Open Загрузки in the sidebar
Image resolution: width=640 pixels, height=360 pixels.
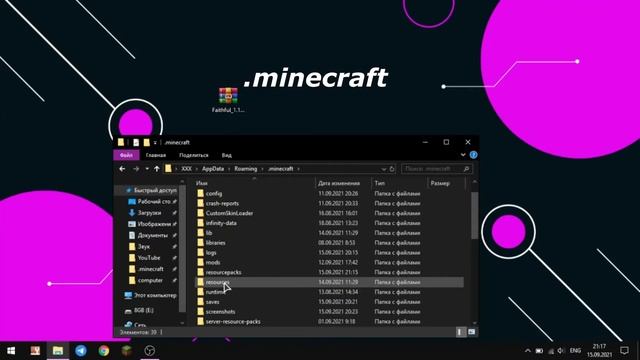[149, 213]
